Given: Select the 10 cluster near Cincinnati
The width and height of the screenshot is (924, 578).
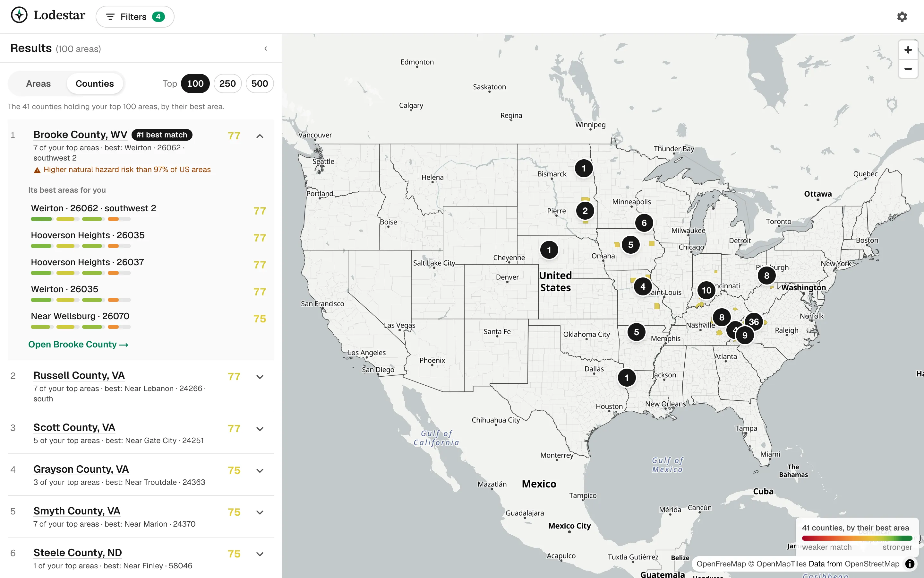Looking at the screenshot, I should (x=706, y=291).
